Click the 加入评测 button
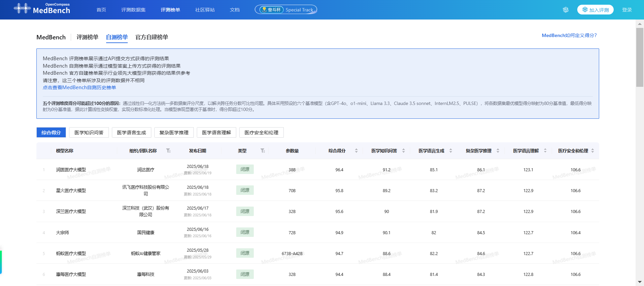Screen dimensions: 644x286 (595, 10)
